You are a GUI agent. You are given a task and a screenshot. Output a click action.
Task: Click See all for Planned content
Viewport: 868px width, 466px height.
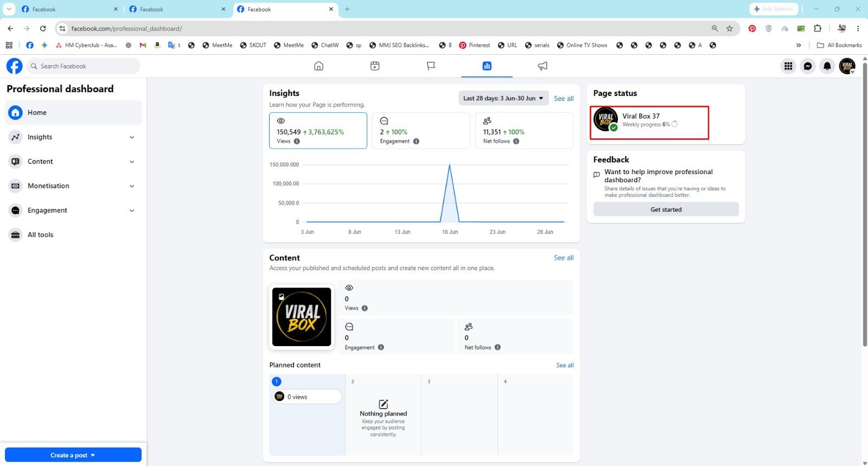pos(565,365)
